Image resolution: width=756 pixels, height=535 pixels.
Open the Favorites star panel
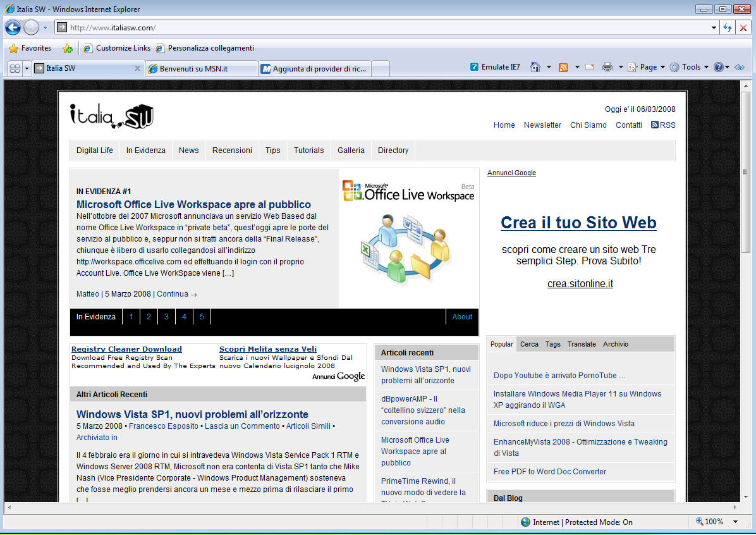click(x=30, y=48)
